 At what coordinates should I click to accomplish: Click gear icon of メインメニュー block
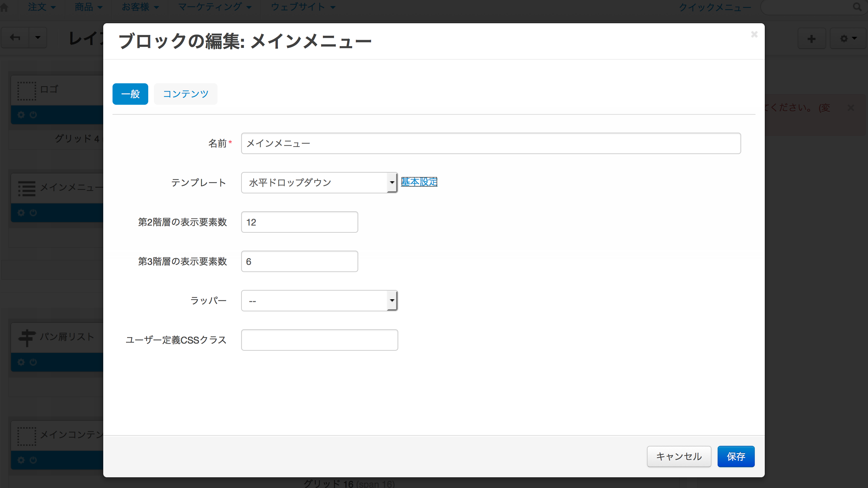click(21, 213)
